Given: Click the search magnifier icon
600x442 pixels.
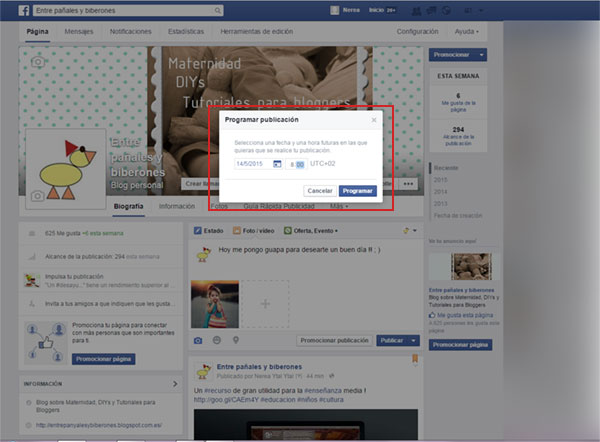Looking at the screenshot, I should (217, 10).
